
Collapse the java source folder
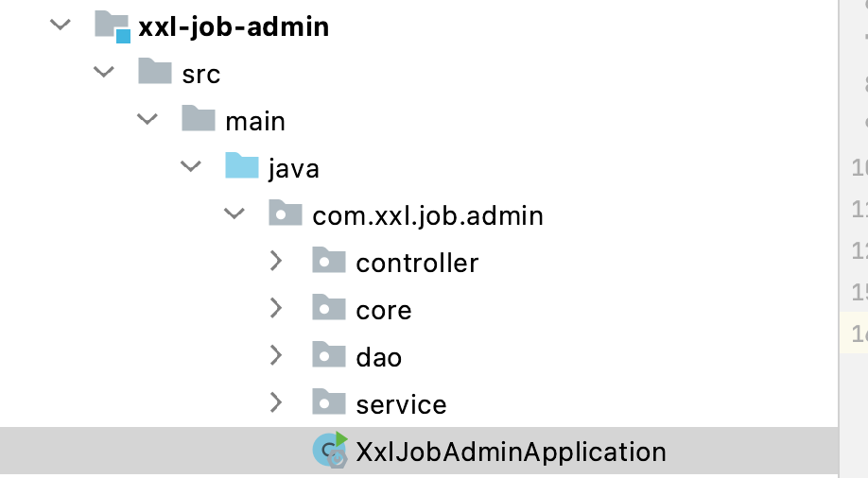(x=192, y=167)
